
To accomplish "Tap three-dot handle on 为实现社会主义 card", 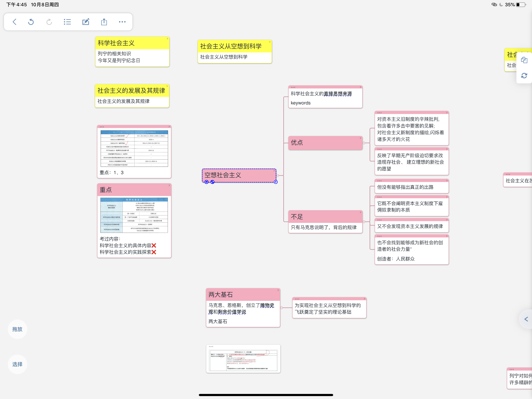I will click(x=297, y=299).
